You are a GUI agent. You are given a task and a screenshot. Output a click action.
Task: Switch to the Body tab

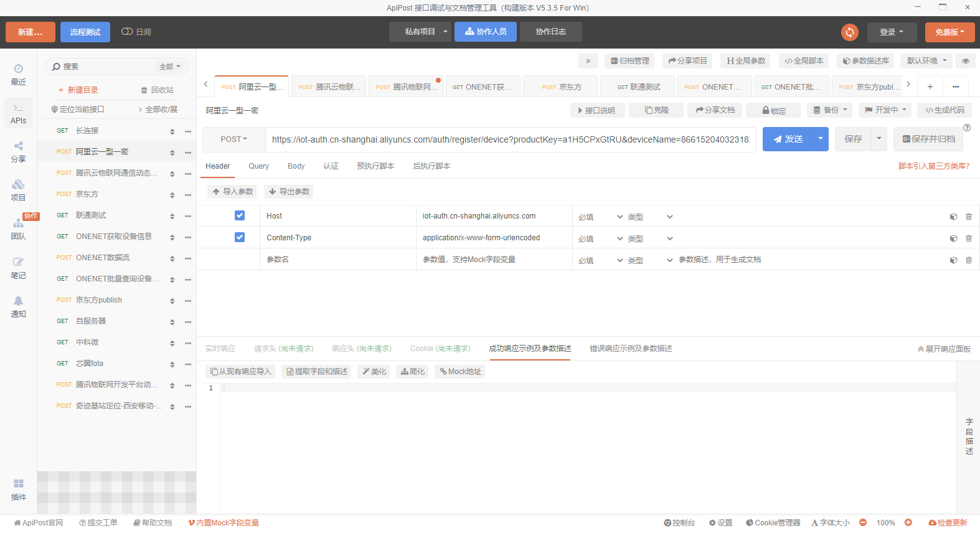[296, 166]
